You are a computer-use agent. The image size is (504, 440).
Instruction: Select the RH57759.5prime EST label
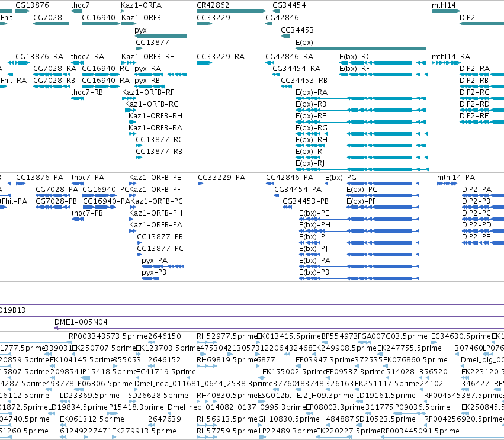click(227, 431)
